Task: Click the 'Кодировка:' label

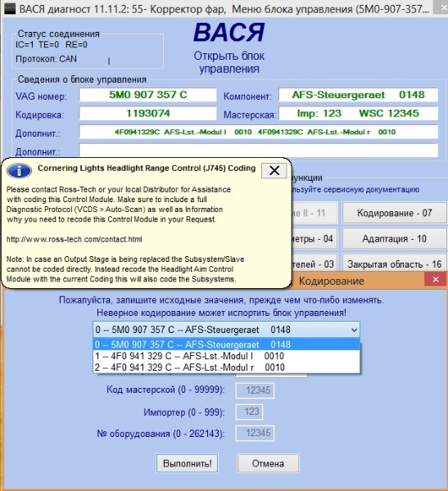Action: 39,115
